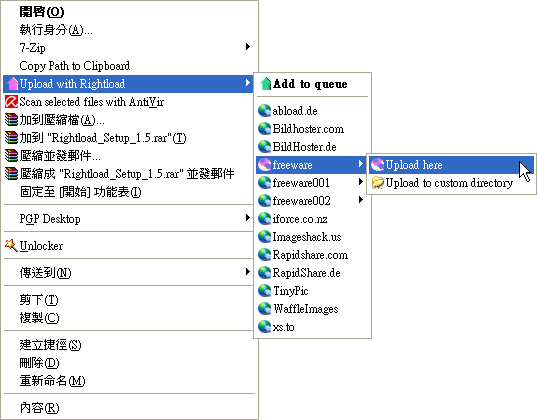Click the pink Rightload upload arrow icon

(x=12, y=84)
